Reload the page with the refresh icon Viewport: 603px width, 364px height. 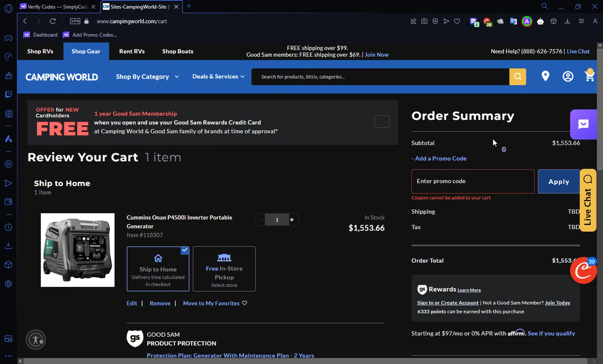pos(53,21)
